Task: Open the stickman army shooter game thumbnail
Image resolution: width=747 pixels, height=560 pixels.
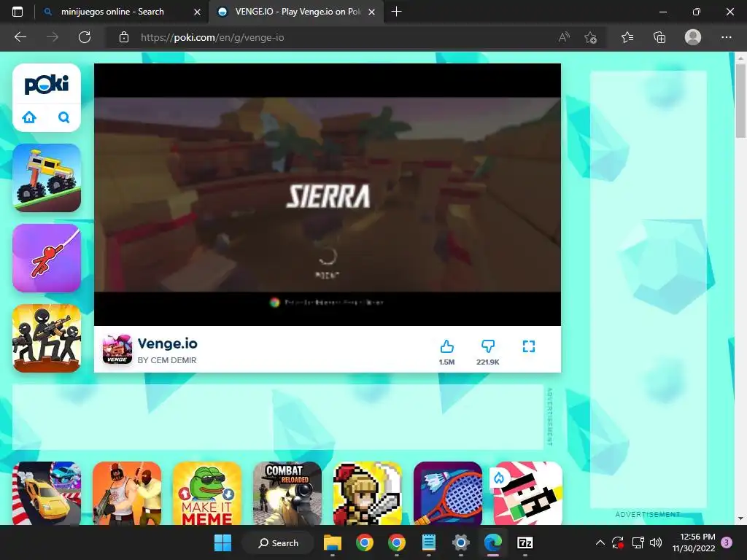Action: coord(47,338)
